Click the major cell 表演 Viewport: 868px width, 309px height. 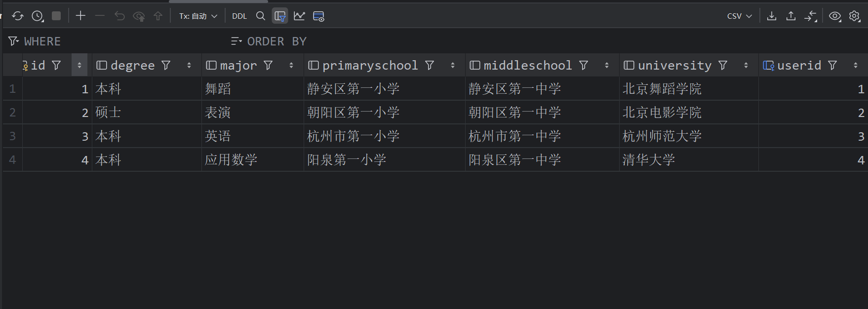[x=253, y=113]
